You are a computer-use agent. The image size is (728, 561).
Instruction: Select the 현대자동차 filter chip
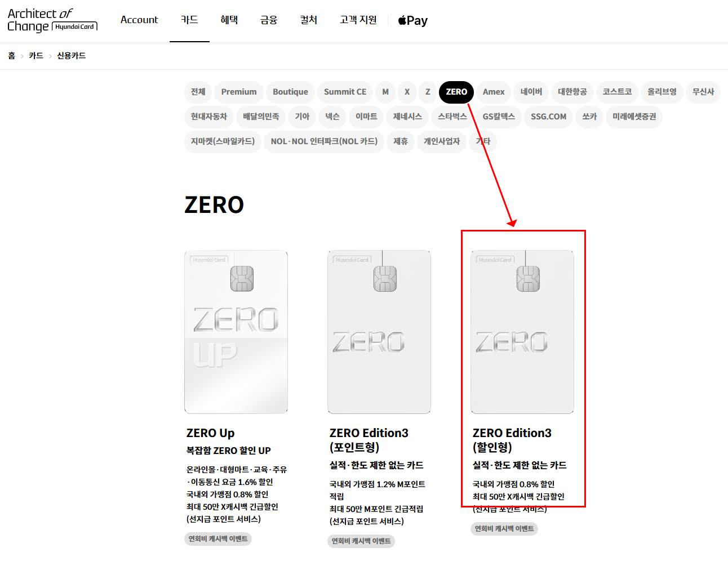coord(209,117)
